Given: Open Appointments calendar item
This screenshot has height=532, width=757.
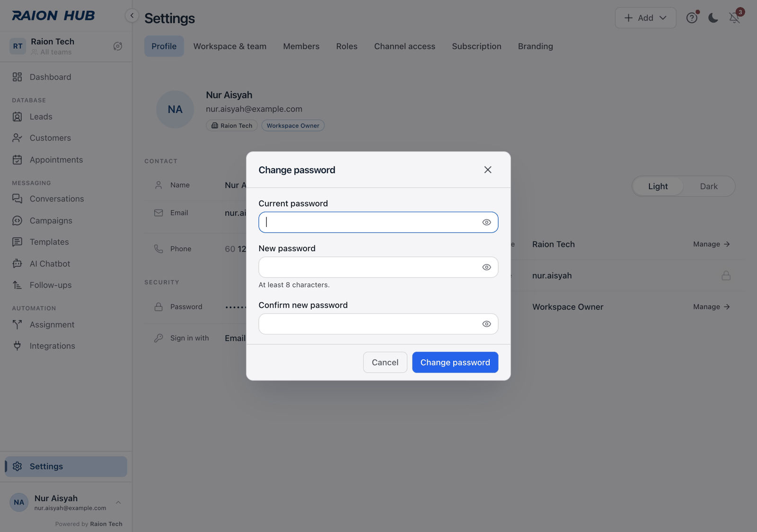Looking at the screenshot, I should pyautogui.click(x=66, y=160).
